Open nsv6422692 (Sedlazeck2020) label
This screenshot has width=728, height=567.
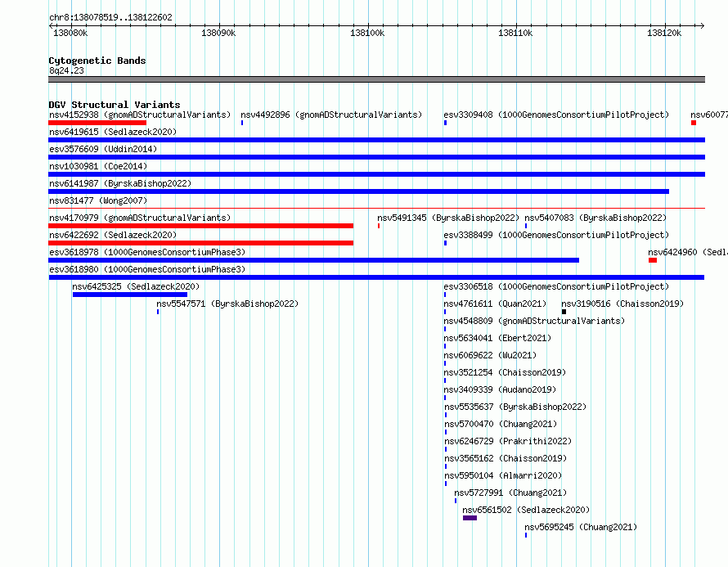pos(113,235)
